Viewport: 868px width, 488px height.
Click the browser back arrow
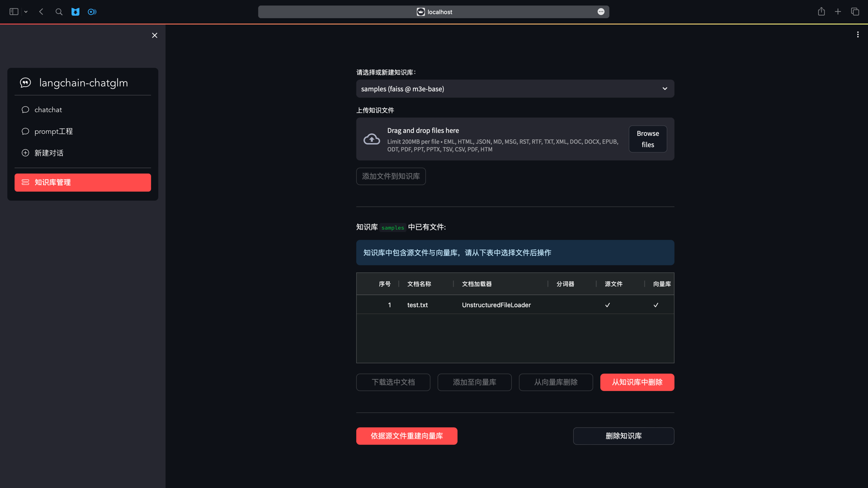pyautogui.click(x=41, y=12)
